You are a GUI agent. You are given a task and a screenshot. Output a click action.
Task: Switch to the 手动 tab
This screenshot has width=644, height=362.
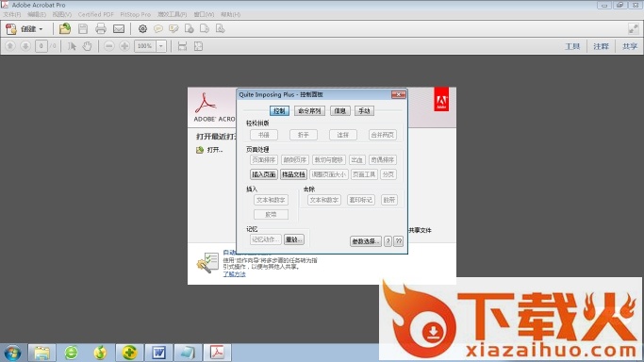pos(364,111)
